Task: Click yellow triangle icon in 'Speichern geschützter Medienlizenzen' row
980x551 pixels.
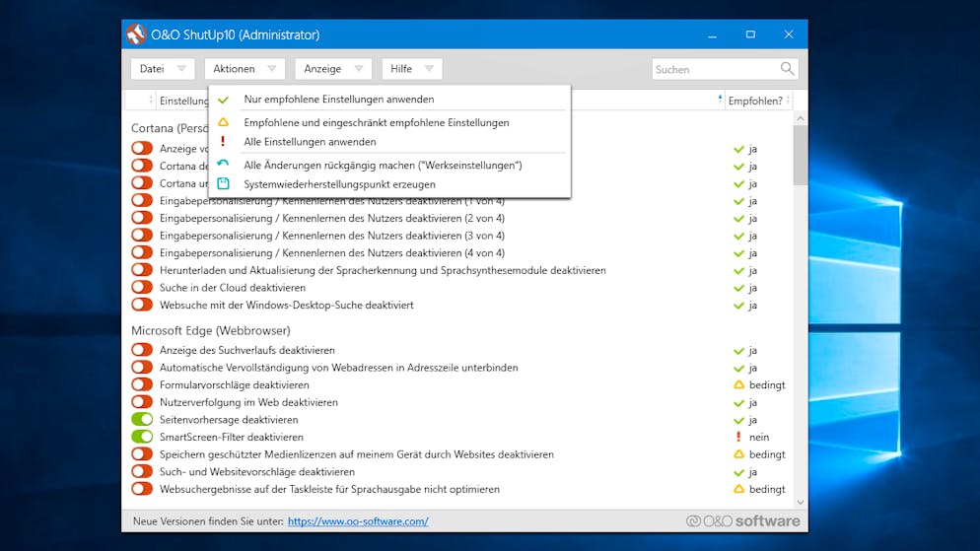Action: 738,454
